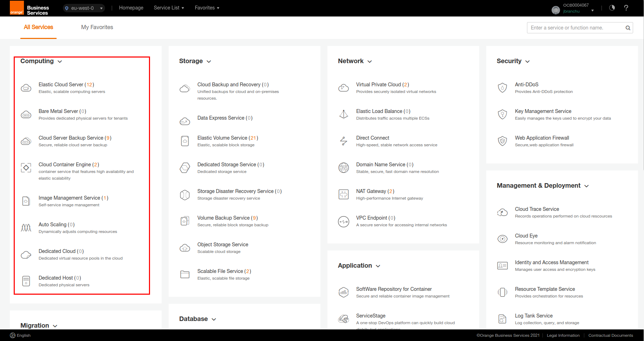Image resolution: width=644 pixels, height=341 pixels.
Task: Open the Legal Information footer link
Action: tap(563, 335)
